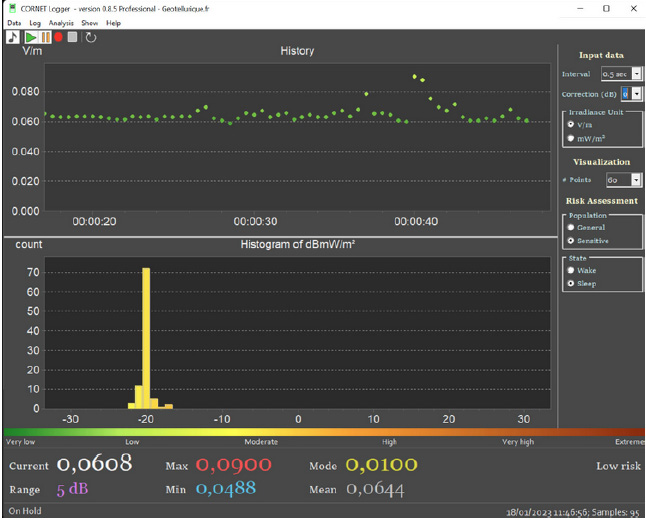The width and height of the screenshot is (646, 520).
Task: Start recording with the red record icon
Action: pyautogui.click(x=59, y=37)
